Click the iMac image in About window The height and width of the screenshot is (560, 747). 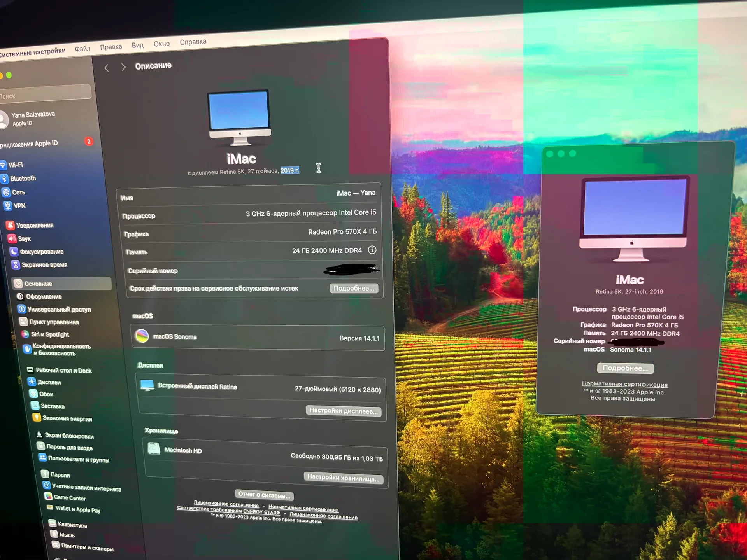pos(634,219)
